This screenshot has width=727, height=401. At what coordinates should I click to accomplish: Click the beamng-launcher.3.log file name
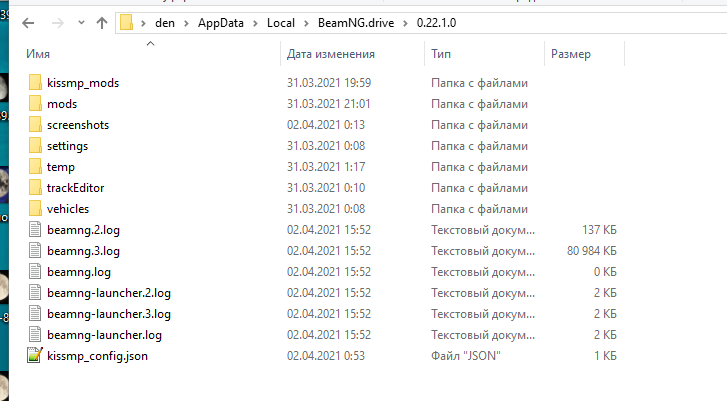109,314
